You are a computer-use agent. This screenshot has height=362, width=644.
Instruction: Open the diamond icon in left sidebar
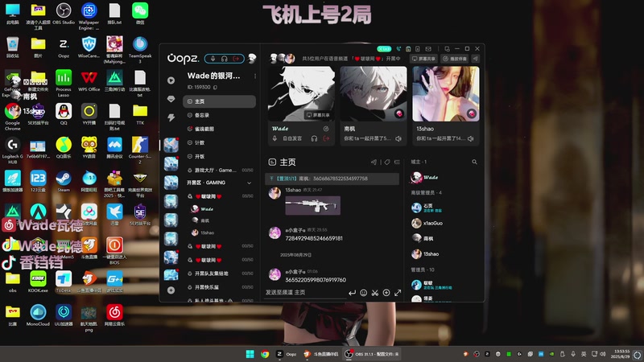pos(171,99)
